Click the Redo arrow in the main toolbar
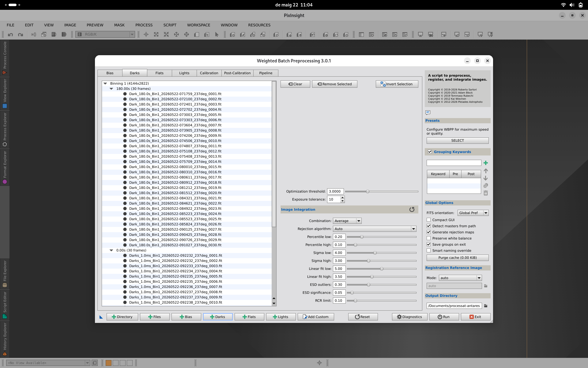 (x=21, y=35)
